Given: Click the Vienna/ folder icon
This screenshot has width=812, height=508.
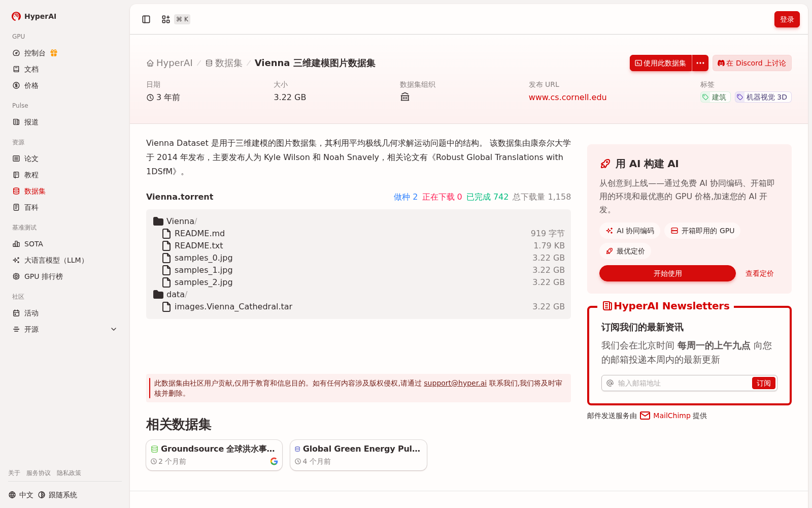Looking at the screenshot, I should point(158,221).
